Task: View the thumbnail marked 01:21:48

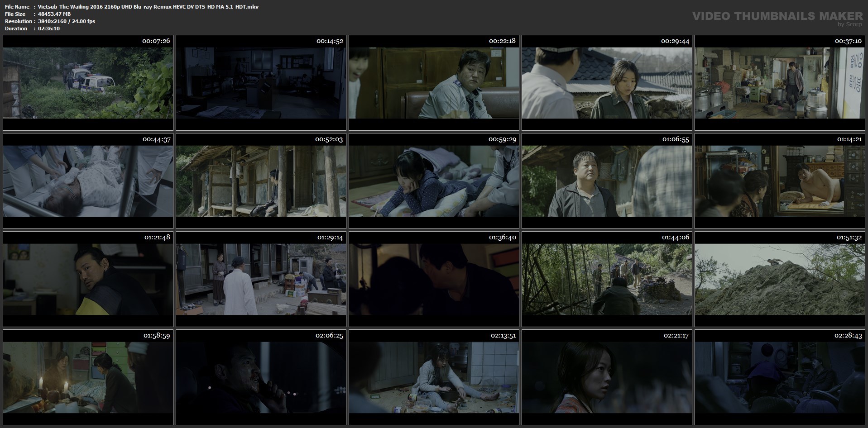Action: [x=88, y=279]
